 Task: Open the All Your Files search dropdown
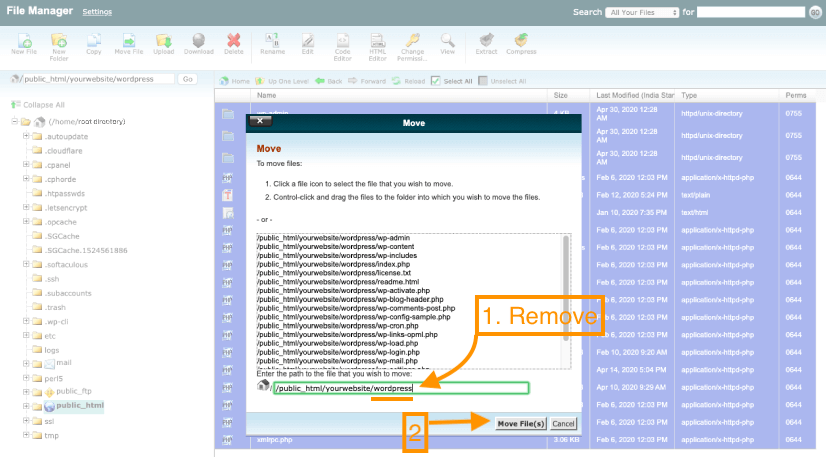[642, 12]
